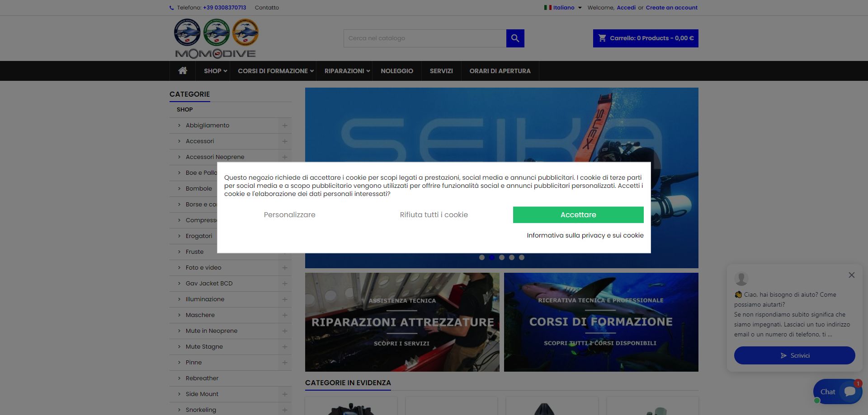The width and height of the screenshot is (868, 415).
Task: Open the Side Mount category link
Action: pos(202,394)
